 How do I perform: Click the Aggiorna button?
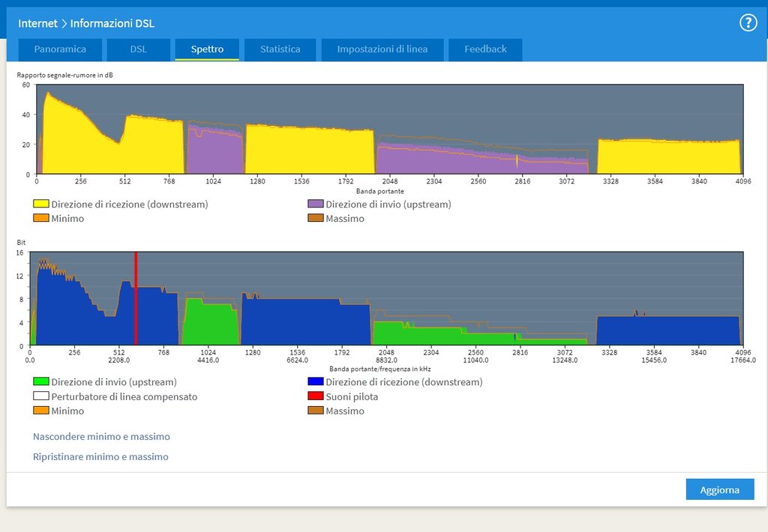719,489
